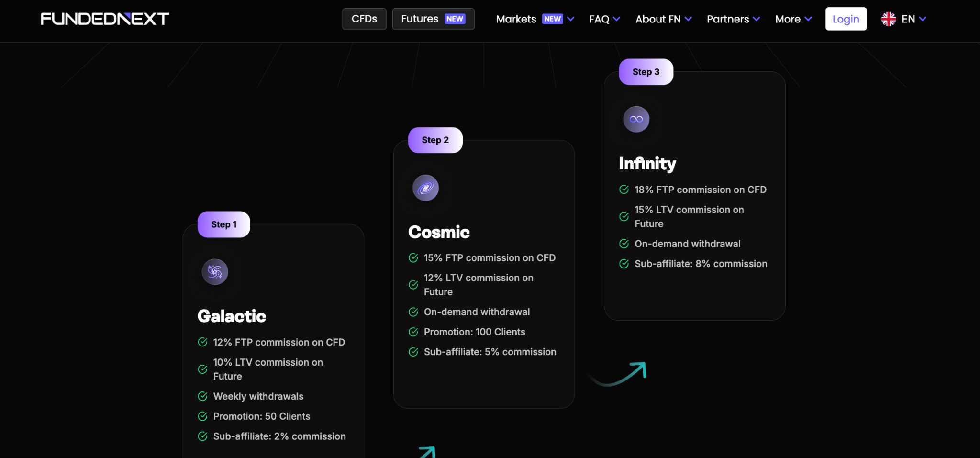Click the FundedNext logo
This screenshot has width=980, height=458.
(105, 19)
